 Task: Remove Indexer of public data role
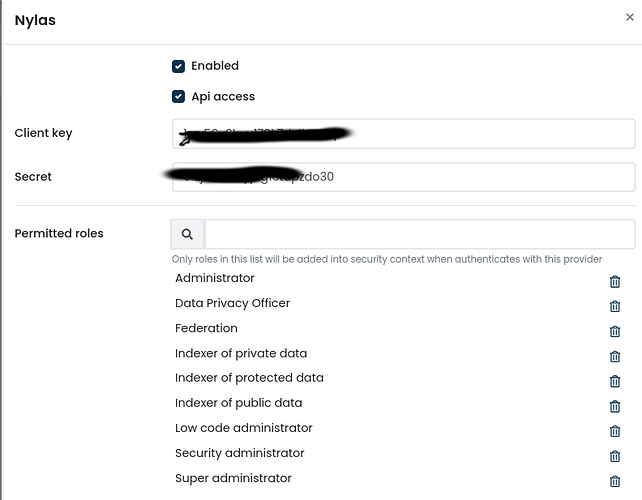pos(615,407)
